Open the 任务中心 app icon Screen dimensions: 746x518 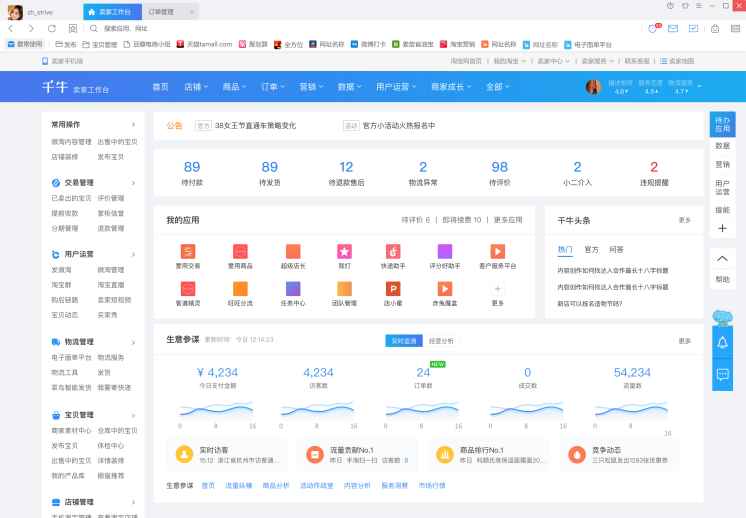293,289
